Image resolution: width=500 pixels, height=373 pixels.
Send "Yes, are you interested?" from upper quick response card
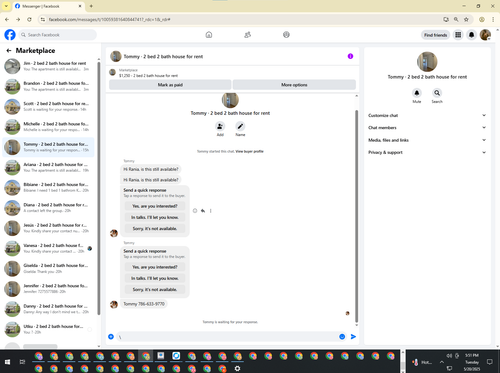[x=155, y=206]
